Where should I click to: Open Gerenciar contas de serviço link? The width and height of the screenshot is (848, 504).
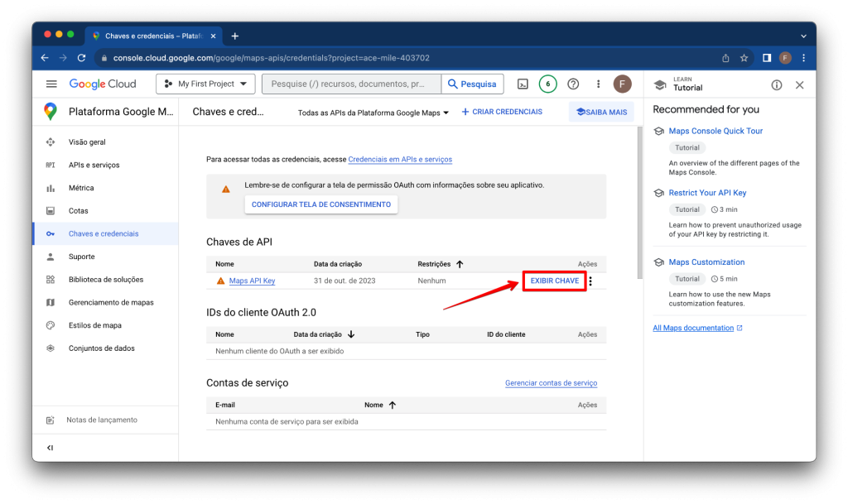pyautogui.click(x=551, y=383)
